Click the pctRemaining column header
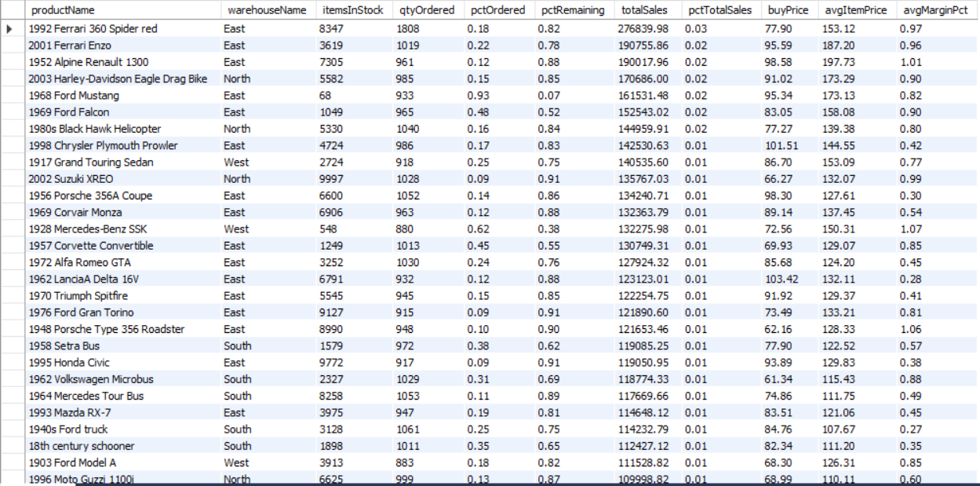Viewport: 980px width, 486px height. click(574, 10)
